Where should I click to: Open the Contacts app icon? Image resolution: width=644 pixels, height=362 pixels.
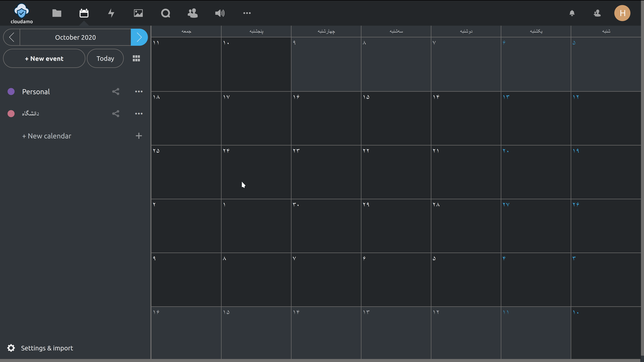pos(193,13)
